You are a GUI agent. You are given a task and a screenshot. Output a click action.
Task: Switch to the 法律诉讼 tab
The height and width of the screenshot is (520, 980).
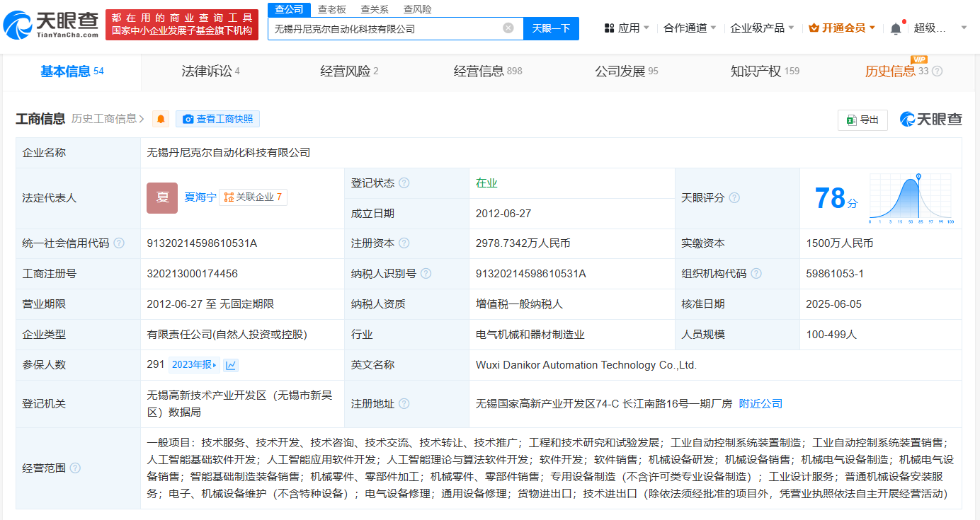(x=210, y=71)
